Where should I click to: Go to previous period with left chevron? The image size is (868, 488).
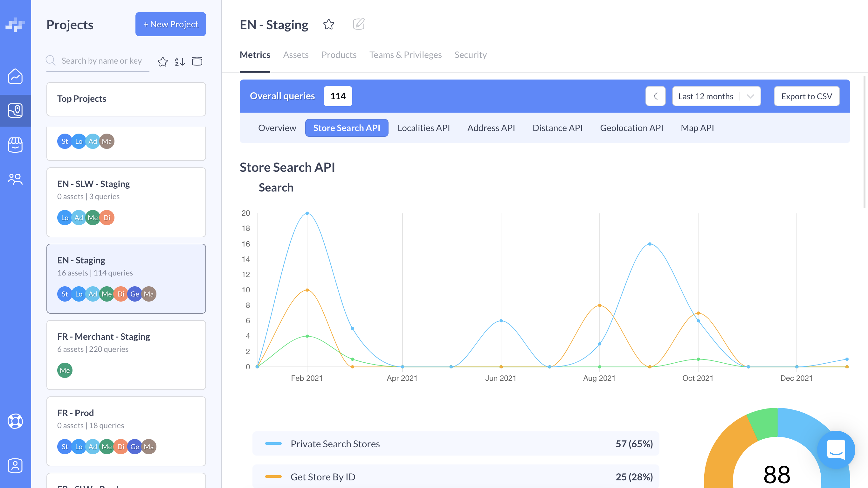(x=655, y=96)
